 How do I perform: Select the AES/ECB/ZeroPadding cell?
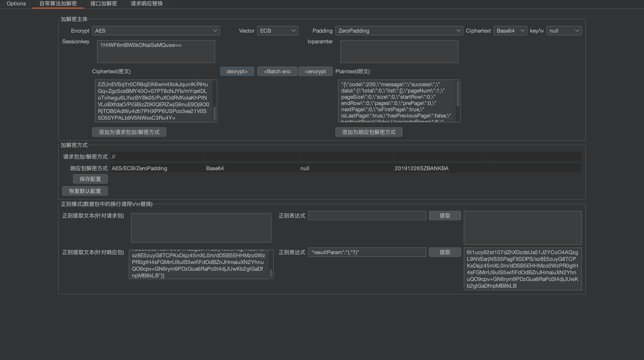point(157,168)
